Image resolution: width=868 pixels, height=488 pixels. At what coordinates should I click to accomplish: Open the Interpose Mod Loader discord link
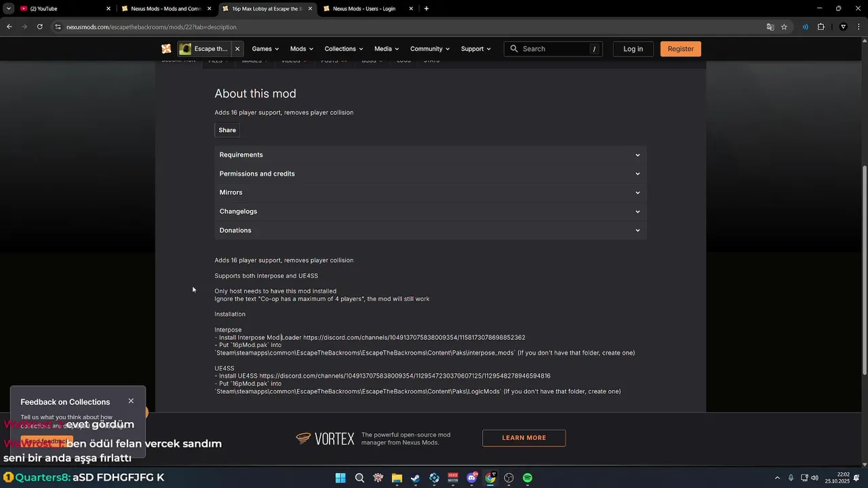(x=414, y=338)
